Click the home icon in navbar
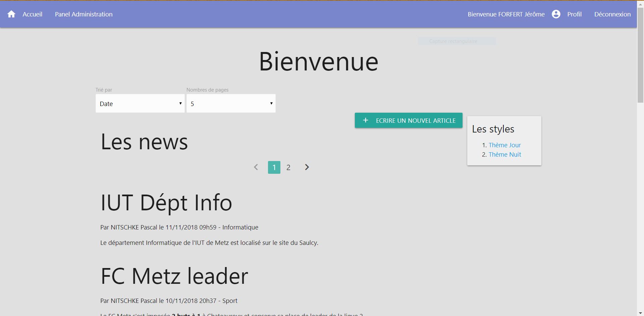Viewport: 644px width, 316px height. coord(11,14)
